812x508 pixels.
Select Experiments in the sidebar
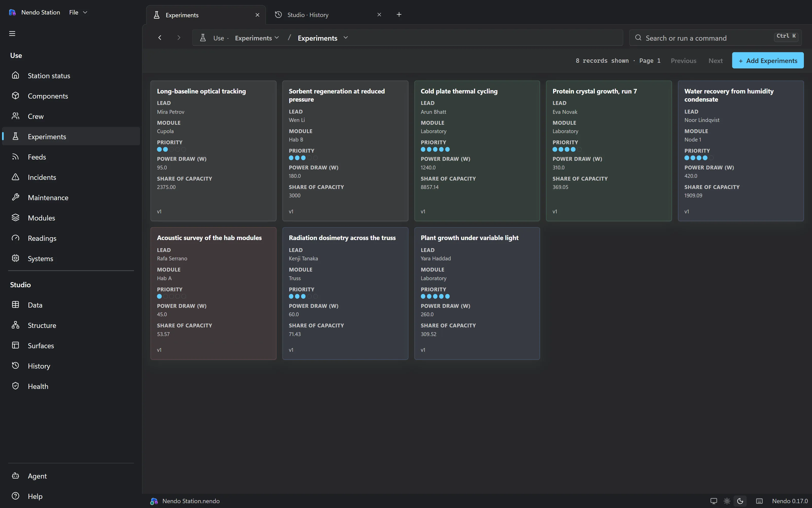(x=71, y=136)
